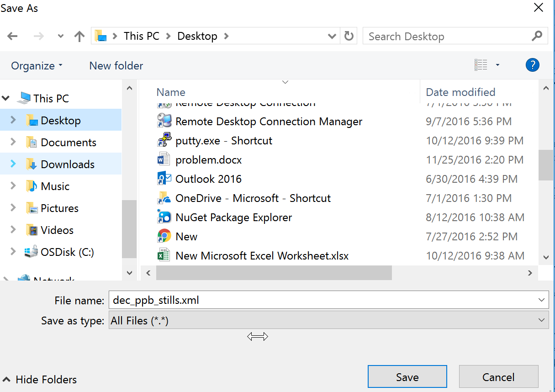Expand the Downloads node in the sidebar
This screenshot has height=392, width=555.
pyautogui.click(x=13, y=164)
